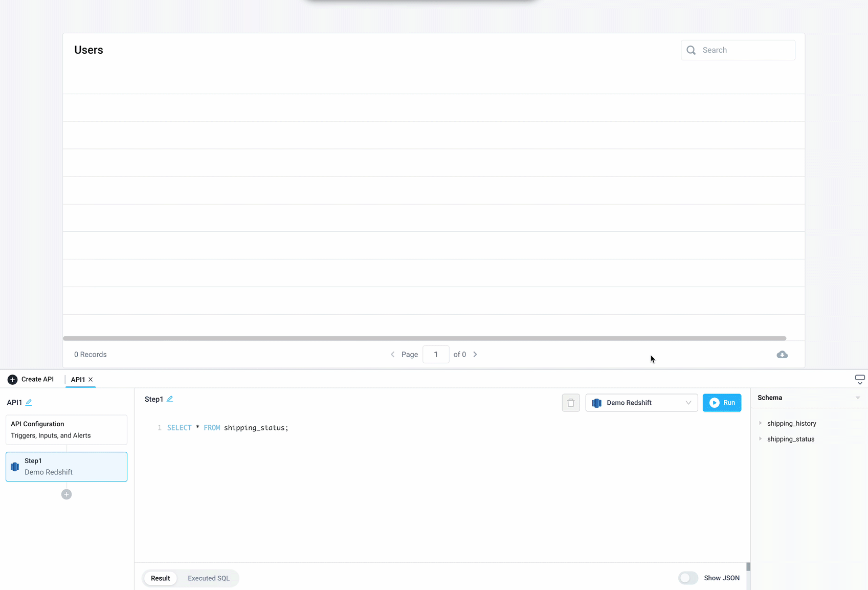Click the pencil icon to rename API1
The height and width of the screenshot is (590, 868).
point(30,402)
